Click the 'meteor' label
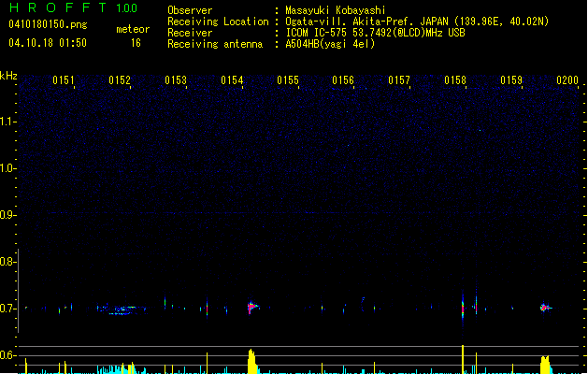 [x=133, y=29]
